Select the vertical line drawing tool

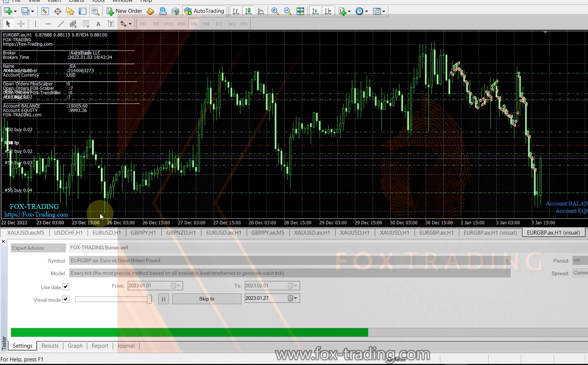coord(36,24)
